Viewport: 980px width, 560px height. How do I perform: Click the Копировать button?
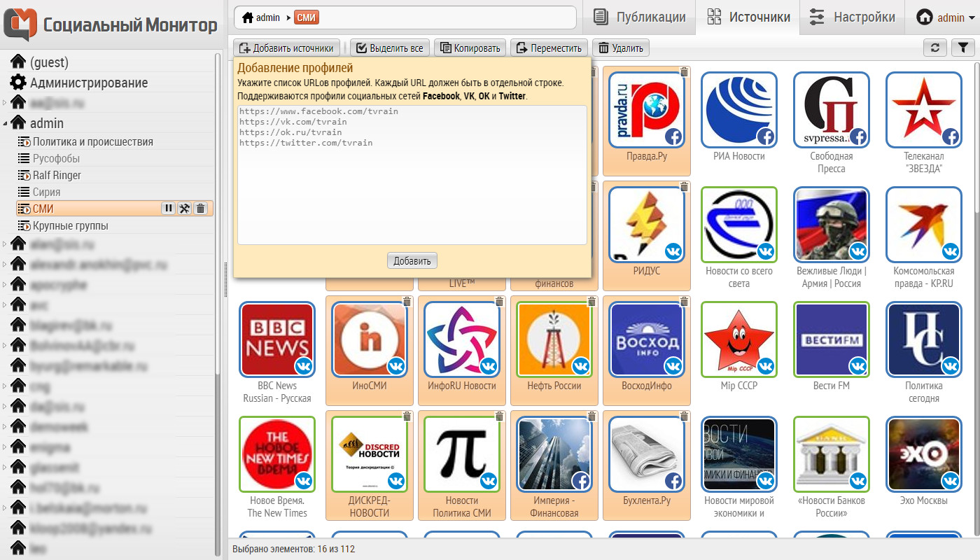pos(470,48)
